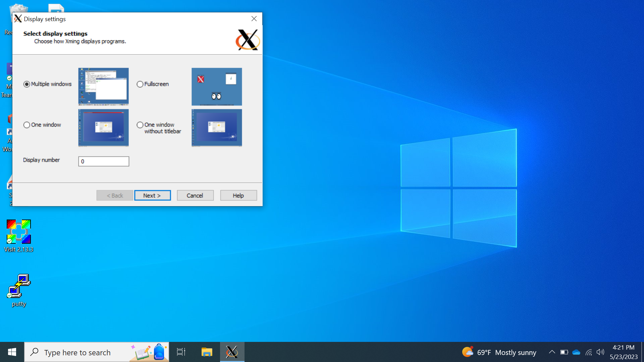Click the battery status tray icon
Image resolution: width=644 pixels, height=362 pixels.
coord(564,352)
